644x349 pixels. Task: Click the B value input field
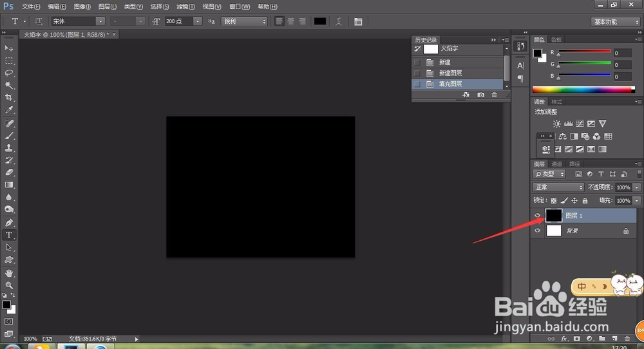[622, 77]
